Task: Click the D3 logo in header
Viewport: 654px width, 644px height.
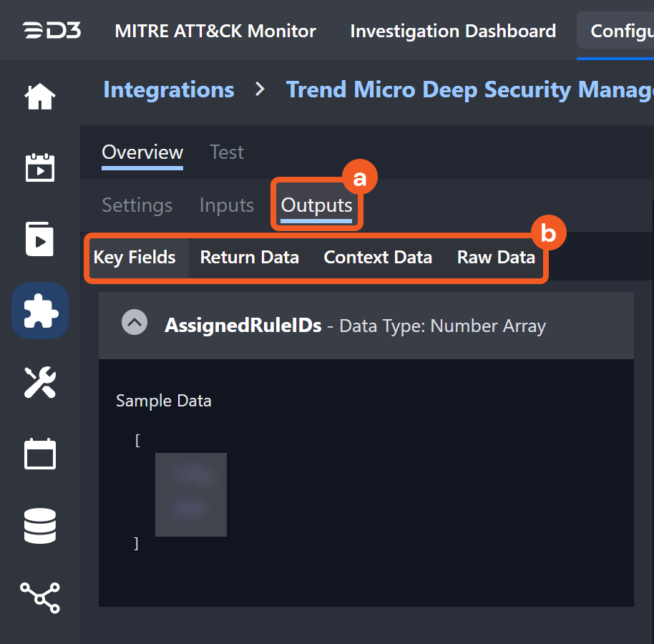Action: click(51, 31)
